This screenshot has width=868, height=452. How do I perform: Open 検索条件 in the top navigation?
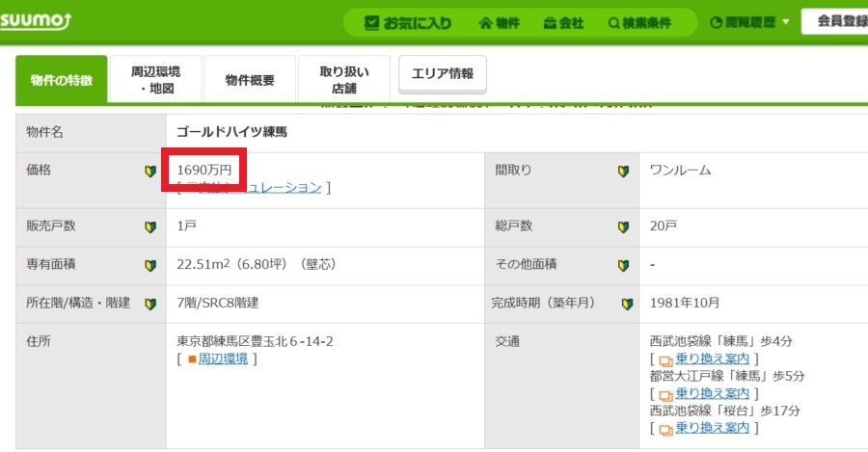(639, 23)
